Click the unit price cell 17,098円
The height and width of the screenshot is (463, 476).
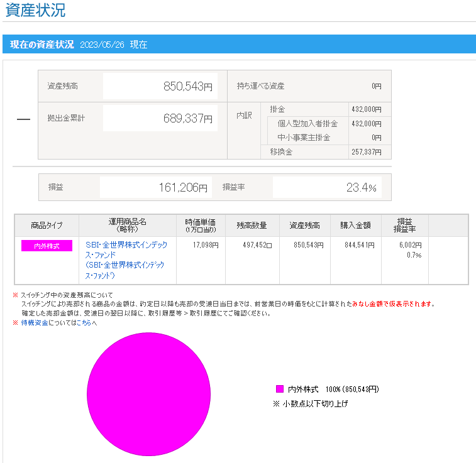pos(206,245)
